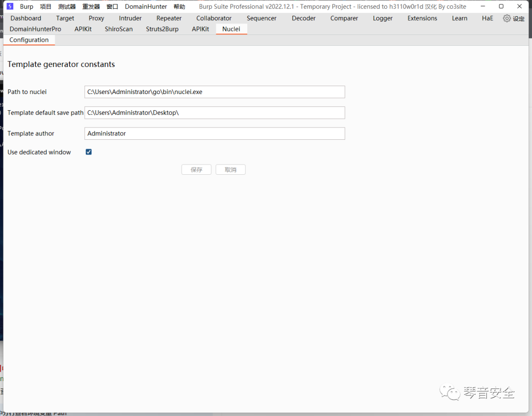Switch to the Repeater tab
This screenshot has height=416, width=532.
point(169,18)
